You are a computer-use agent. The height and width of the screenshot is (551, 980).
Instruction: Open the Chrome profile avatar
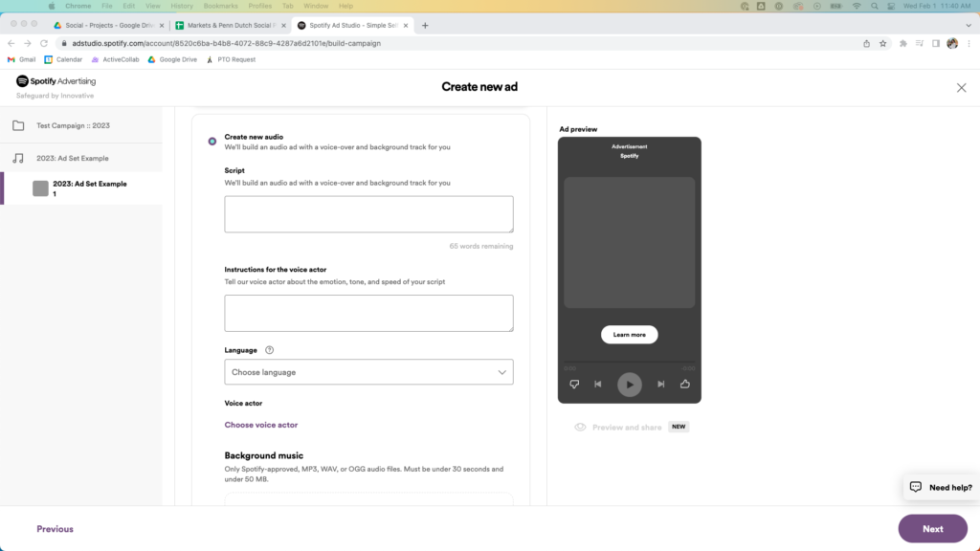pyautogui.click(x=952, y=43)
